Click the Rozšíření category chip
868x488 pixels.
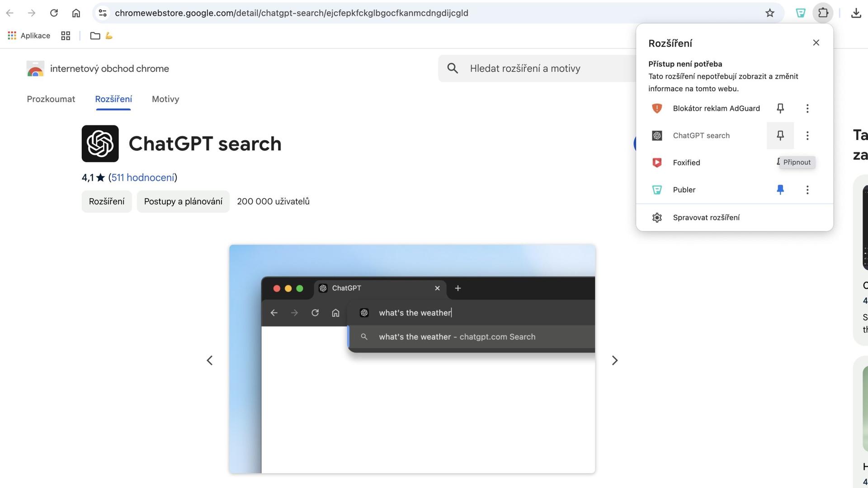[x=107, y=202]
